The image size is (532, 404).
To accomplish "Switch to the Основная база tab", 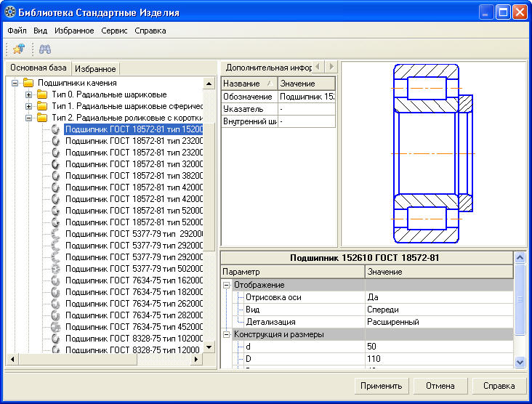I will [x=38, y=68].
